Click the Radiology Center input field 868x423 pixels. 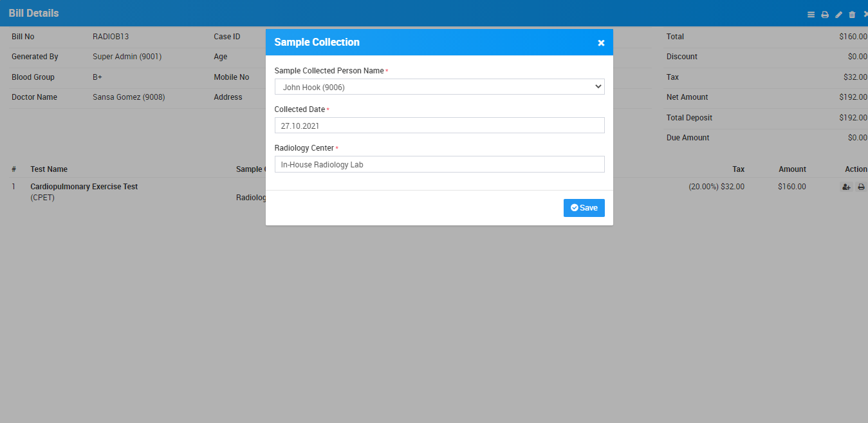(439, 164)
